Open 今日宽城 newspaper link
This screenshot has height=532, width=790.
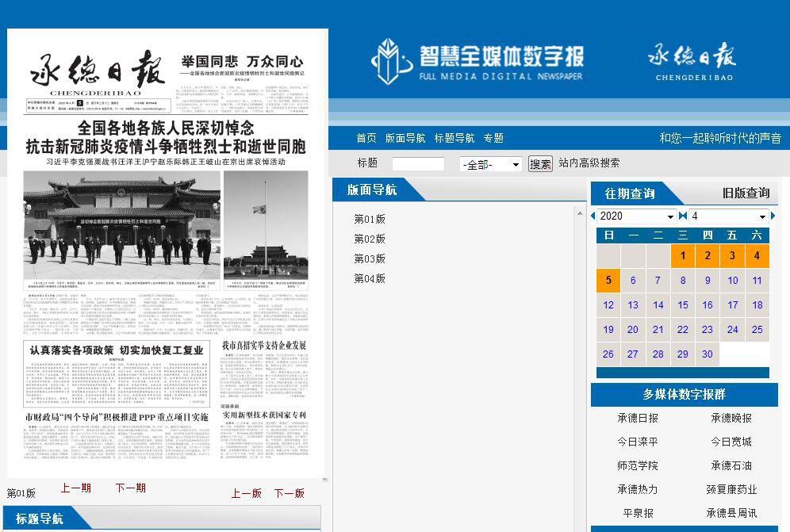tap(731, 442)
